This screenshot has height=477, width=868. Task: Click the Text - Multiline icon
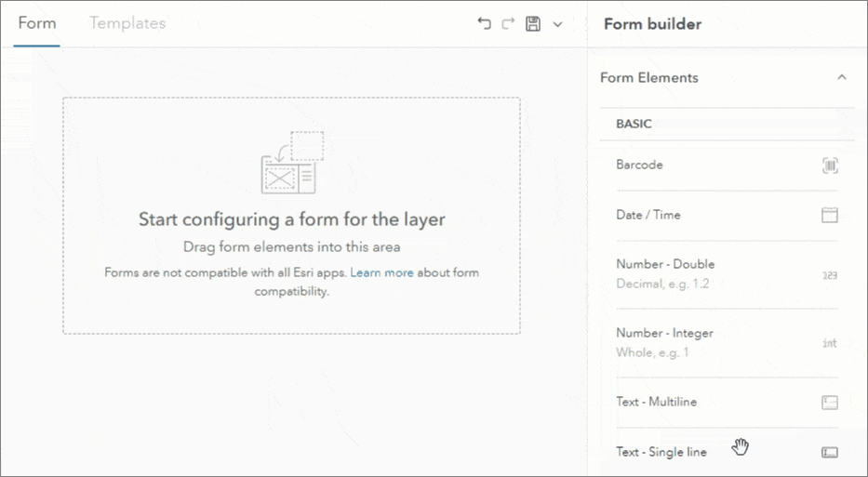[829, 403]
